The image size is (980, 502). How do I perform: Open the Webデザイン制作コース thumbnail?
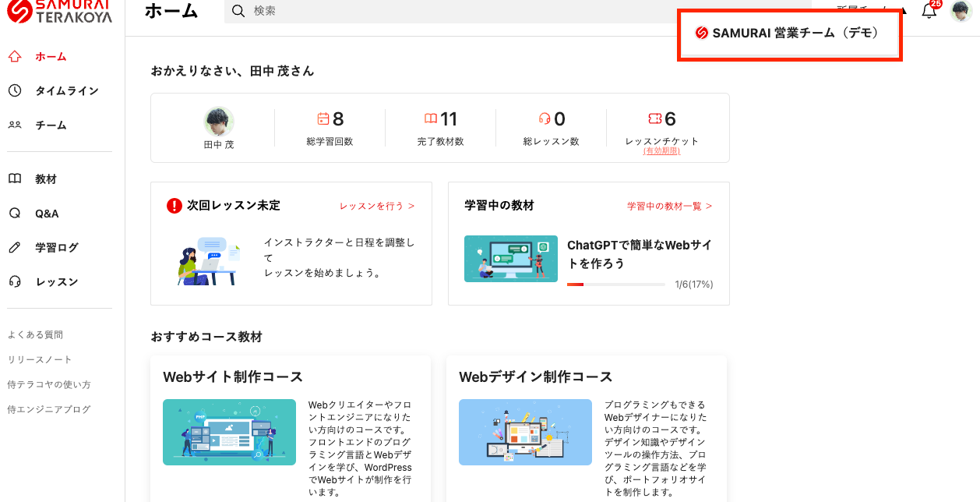(525, 432)
